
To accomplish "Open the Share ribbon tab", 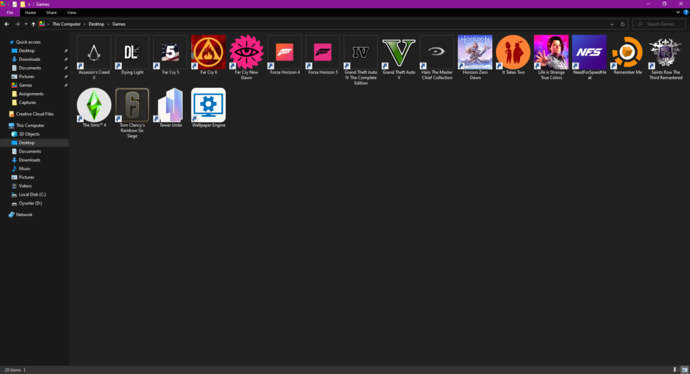I will click(x=51, y=13).
